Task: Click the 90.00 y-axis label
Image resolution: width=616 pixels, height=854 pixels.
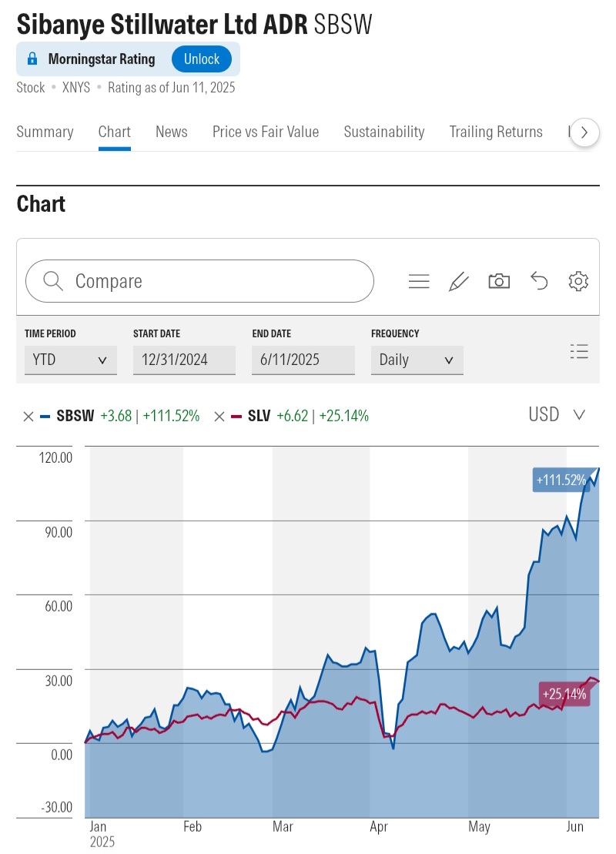Action: coord(59,532)
